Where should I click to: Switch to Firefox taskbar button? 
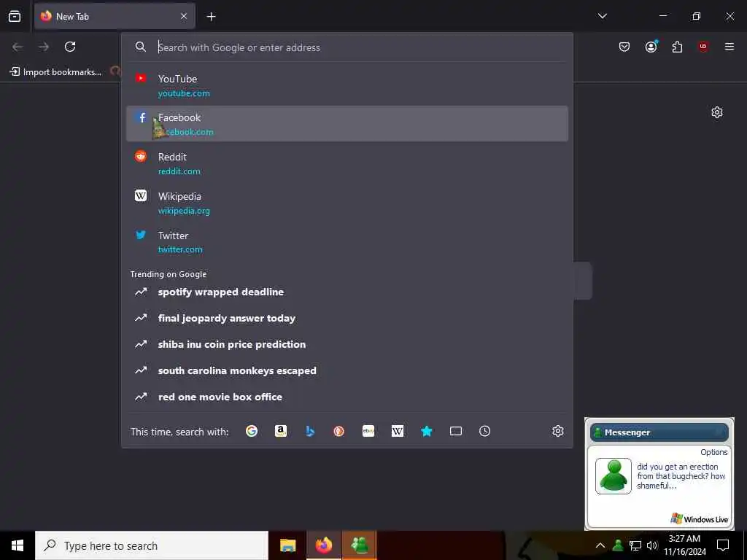click(324, 545)
